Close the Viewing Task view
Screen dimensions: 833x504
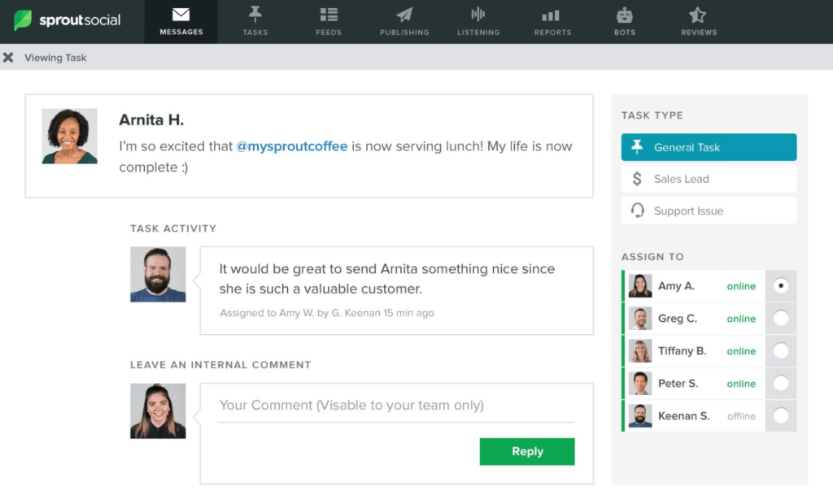[9, 57]
